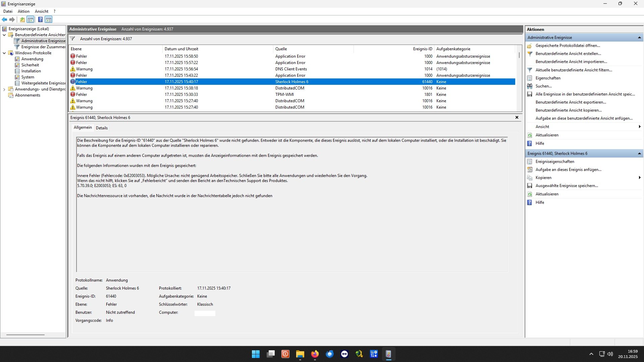Open the Aktion menu
Viewport: 644px width, 362px height.
click(x=23, y=11)
